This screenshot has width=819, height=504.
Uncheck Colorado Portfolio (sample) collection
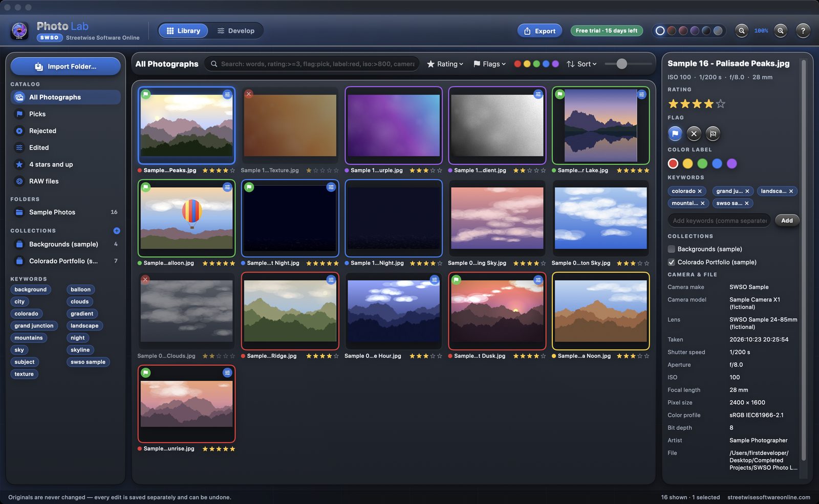pos(671,262)
